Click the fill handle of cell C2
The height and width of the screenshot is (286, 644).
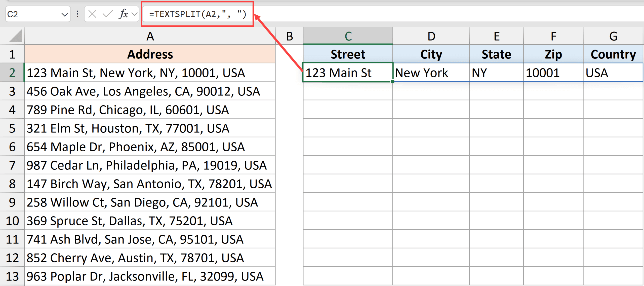click(x=392, y=82)
